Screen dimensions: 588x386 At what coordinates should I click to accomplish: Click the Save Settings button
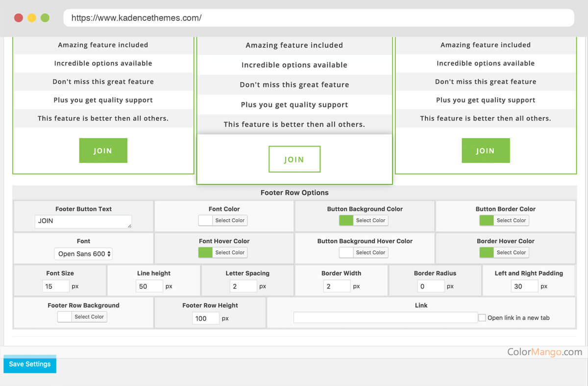coord(29,364)
